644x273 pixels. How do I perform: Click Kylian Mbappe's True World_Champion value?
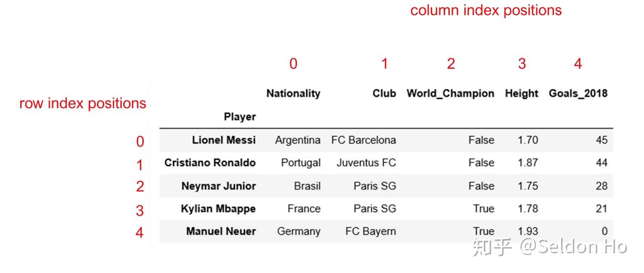tap(483, 209)
